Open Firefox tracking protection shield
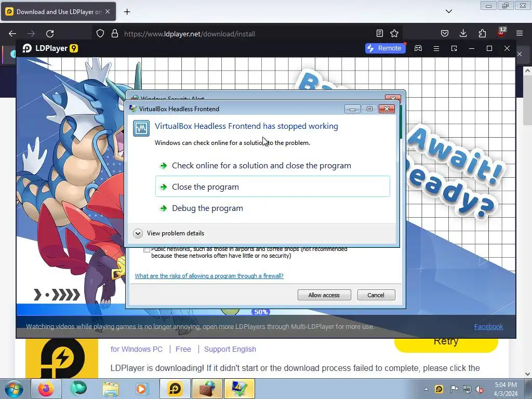 (100, 33)
